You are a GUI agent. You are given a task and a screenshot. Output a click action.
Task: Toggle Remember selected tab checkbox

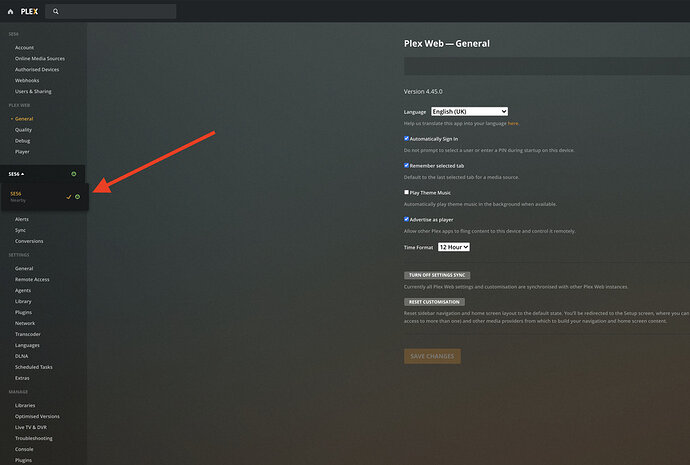(406, 165)
